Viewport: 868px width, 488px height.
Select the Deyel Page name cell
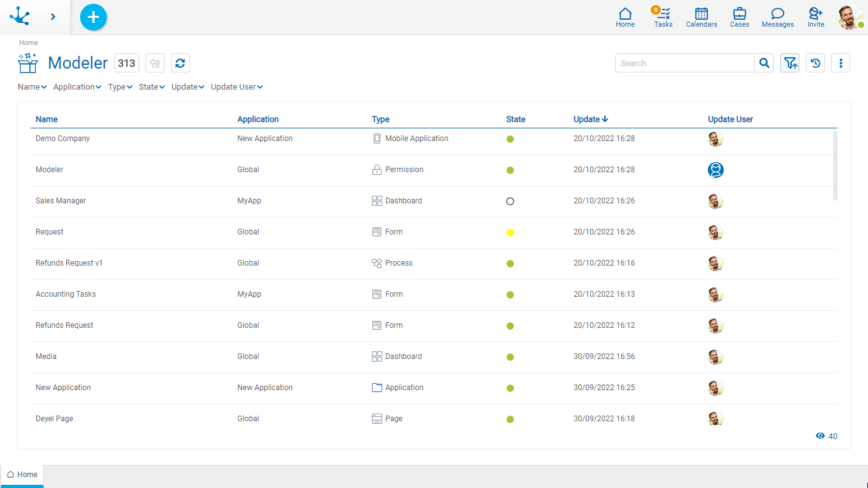55,419
